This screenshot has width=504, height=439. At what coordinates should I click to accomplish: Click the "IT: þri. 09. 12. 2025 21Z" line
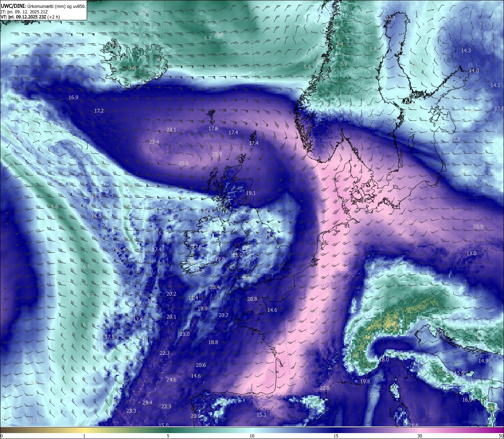coord(24,11)
